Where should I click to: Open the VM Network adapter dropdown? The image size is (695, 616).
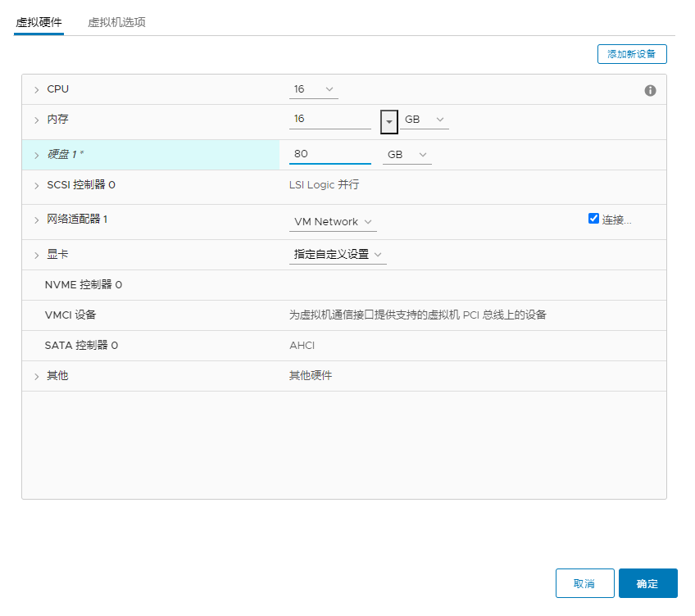[332, 221]
